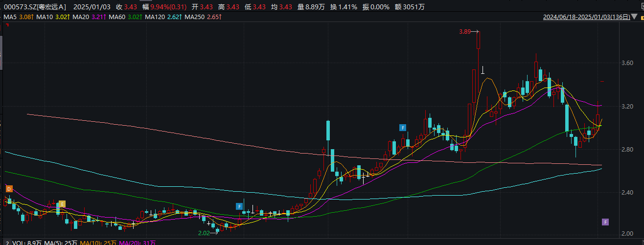Click the MA(20): 31万 volume average
This screenshot has width=644, height=245.
click(137, 243)
